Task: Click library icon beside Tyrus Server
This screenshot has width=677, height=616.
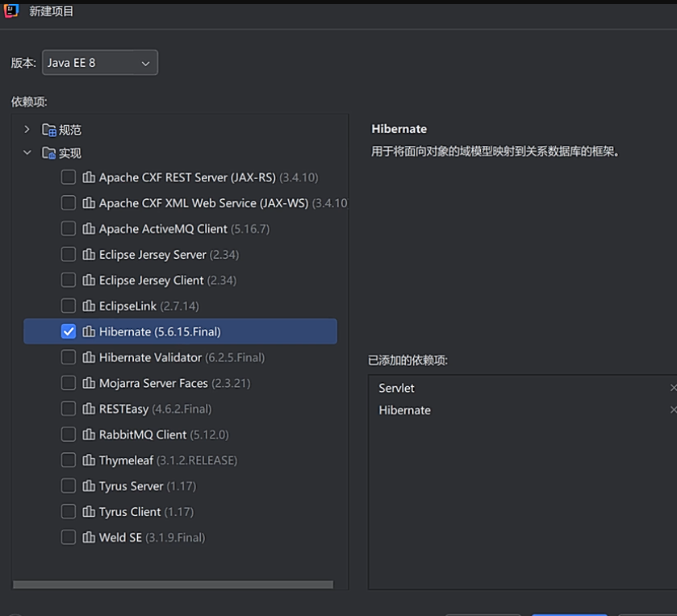Action: click(x=89, y=485)
